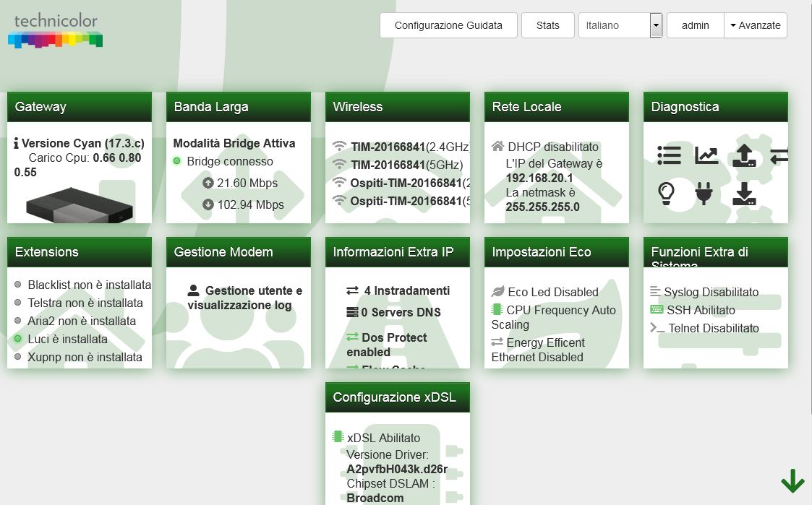Open the Diagnostica line chart icon
Viewport: 812px width, 505px height.
[x=706, y=155]
